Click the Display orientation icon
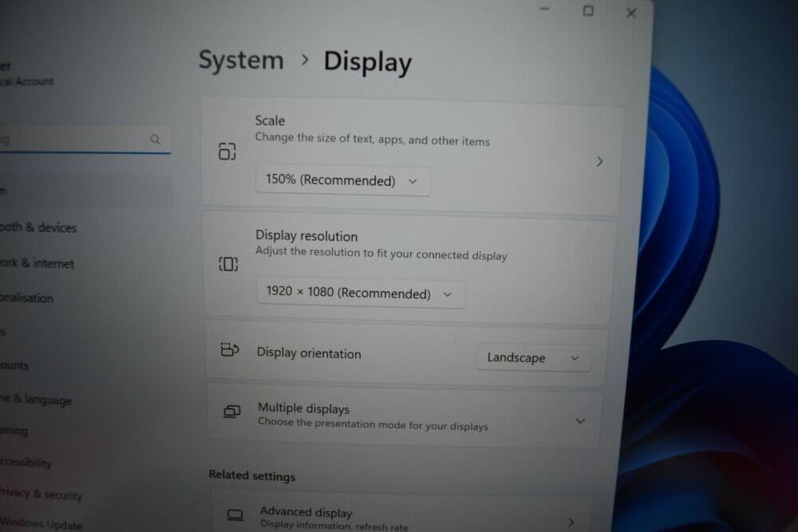Image resolution: width=798 pixels, height=532 pixels. (230, 350)
